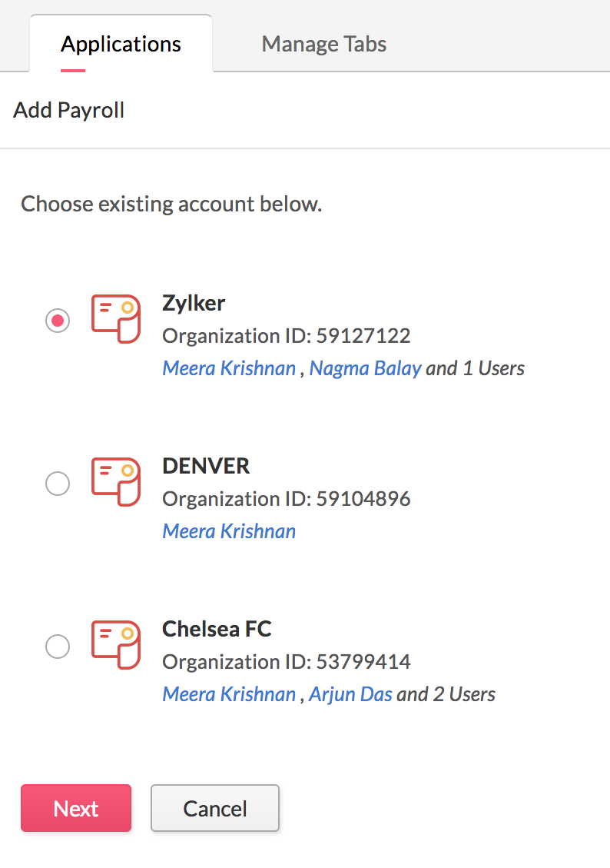Click Organization ID 59127122 text
610x868 pixels.
click(287, 336)
